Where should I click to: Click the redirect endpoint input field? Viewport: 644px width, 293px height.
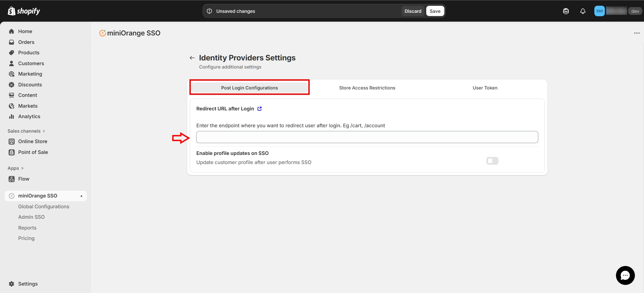pos(367,137)
